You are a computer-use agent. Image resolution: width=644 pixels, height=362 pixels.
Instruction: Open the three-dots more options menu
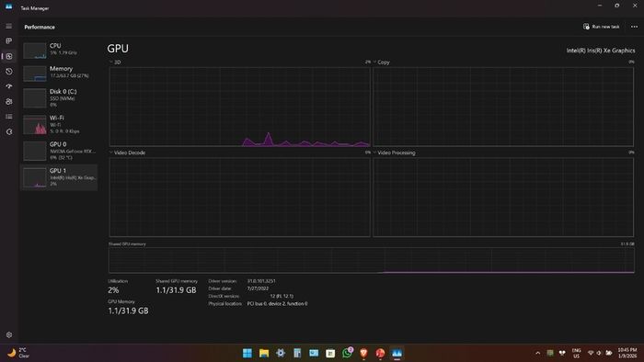[634, 27]
